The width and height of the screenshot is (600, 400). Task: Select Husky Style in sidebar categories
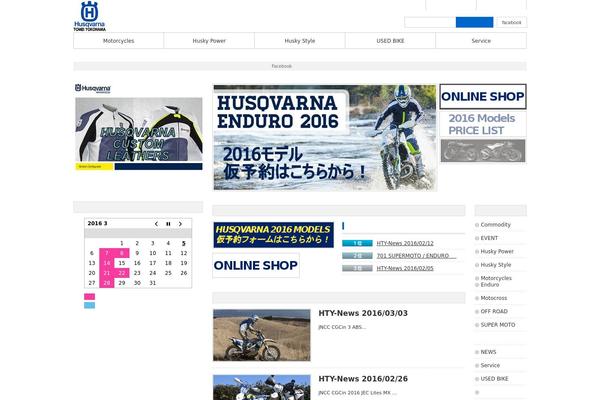496,265
